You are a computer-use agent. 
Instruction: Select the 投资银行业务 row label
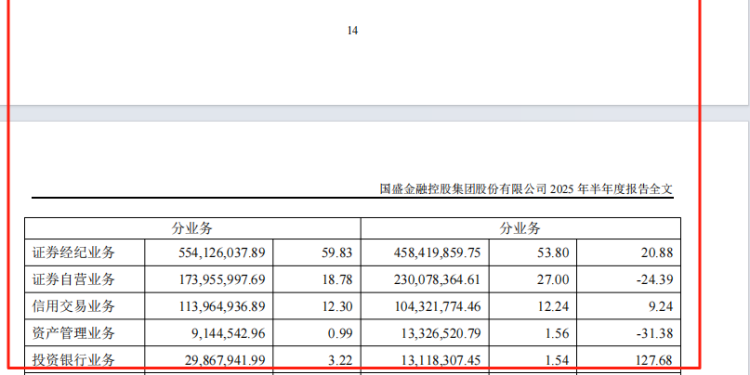tap(74, 359)
